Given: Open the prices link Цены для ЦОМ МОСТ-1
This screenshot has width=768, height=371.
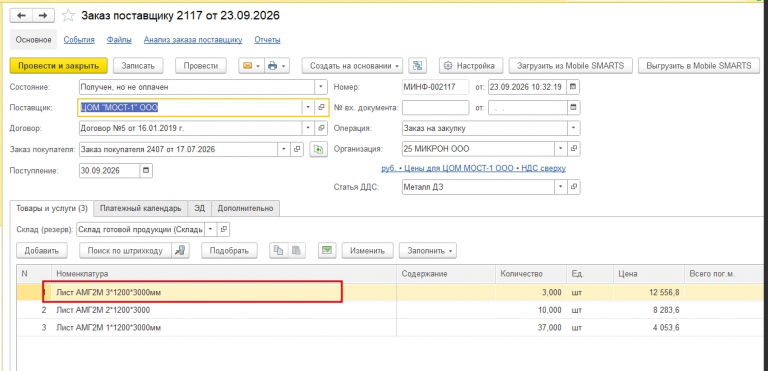Looking at the screenshot, I should tap(474, 168).
